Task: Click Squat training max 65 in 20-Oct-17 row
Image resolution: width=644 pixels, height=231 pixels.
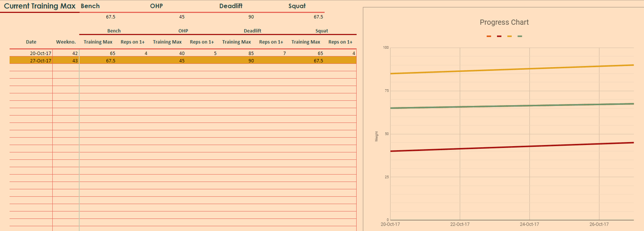Action: pyautogui.click(x=320, y=53)
